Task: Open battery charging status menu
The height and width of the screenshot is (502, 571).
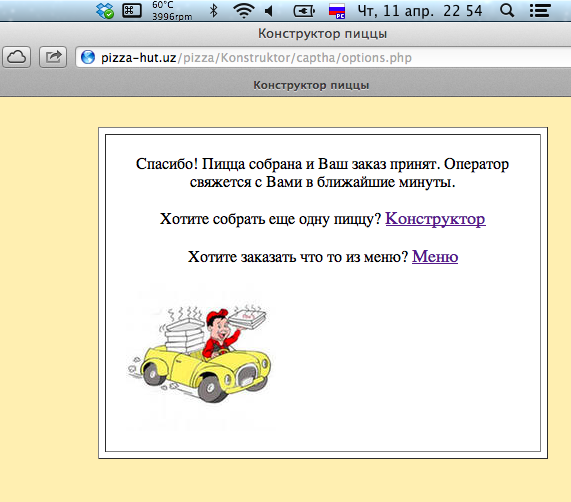Action: [304, 11]
